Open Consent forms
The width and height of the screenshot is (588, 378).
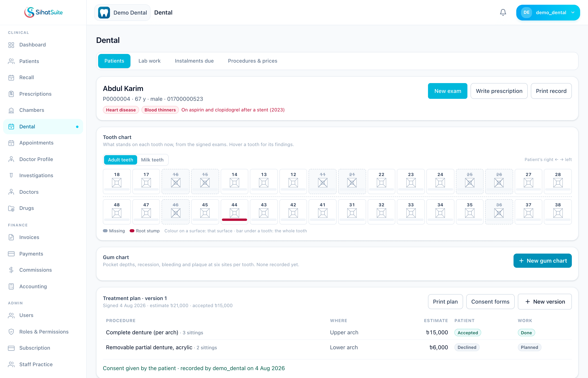(x=490, y=302)
